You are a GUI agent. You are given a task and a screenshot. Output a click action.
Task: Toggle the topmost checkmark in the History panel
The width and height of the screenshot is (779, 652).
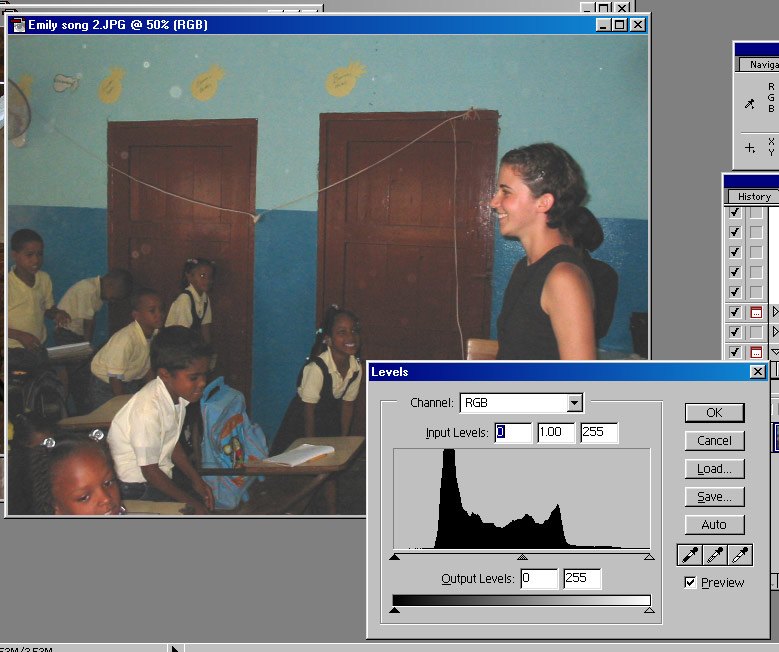click(735, 213)
